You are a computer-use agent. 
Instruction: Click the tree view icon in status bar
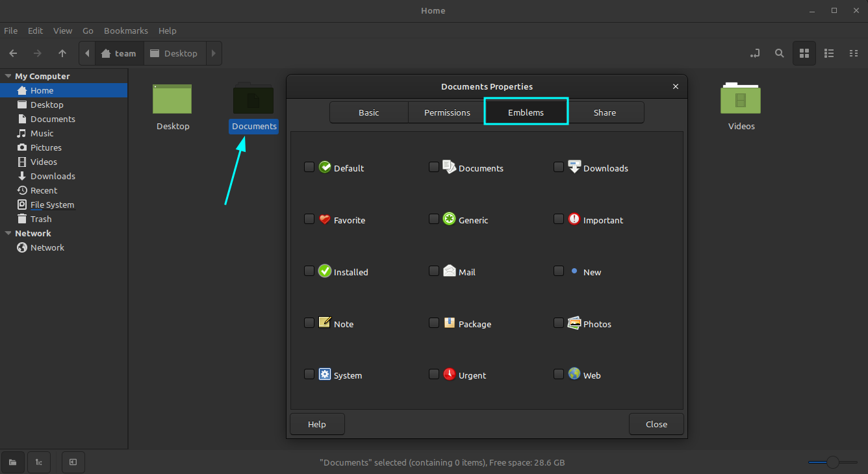(x=38, y=462)
